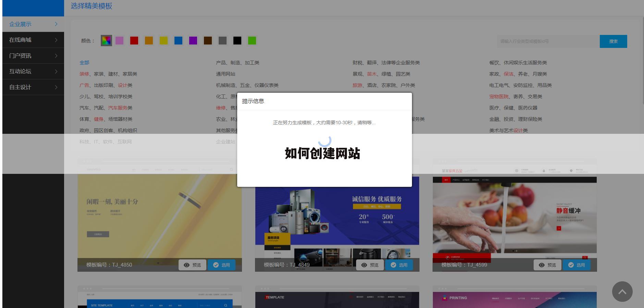Image resolution: width=644 pixels, height=308 pixels.
Task: Open the 在线商城 sidebar category
Action: [x=33, y=40]
